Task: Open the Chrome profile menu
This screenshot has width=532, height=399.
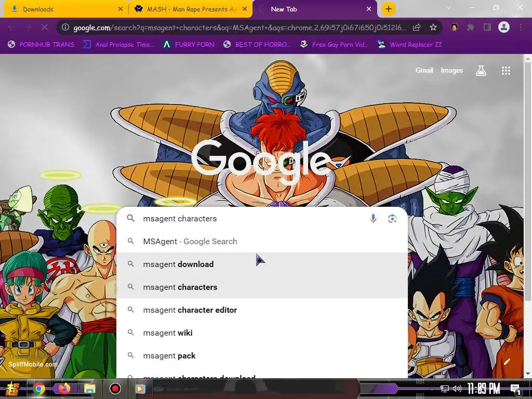Action: [x=504, y=27]
